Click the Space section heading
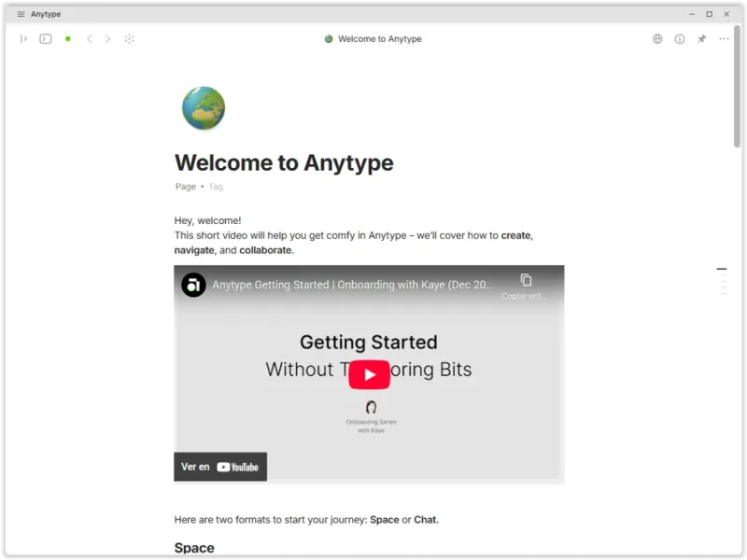 click(194, 548)
